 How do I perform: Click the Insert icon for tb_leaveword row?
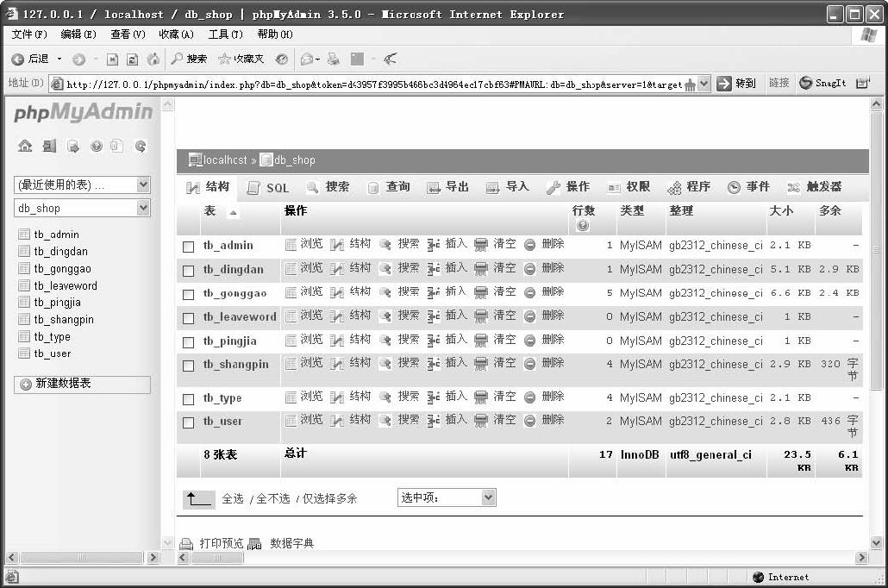[x=434, y=316]
